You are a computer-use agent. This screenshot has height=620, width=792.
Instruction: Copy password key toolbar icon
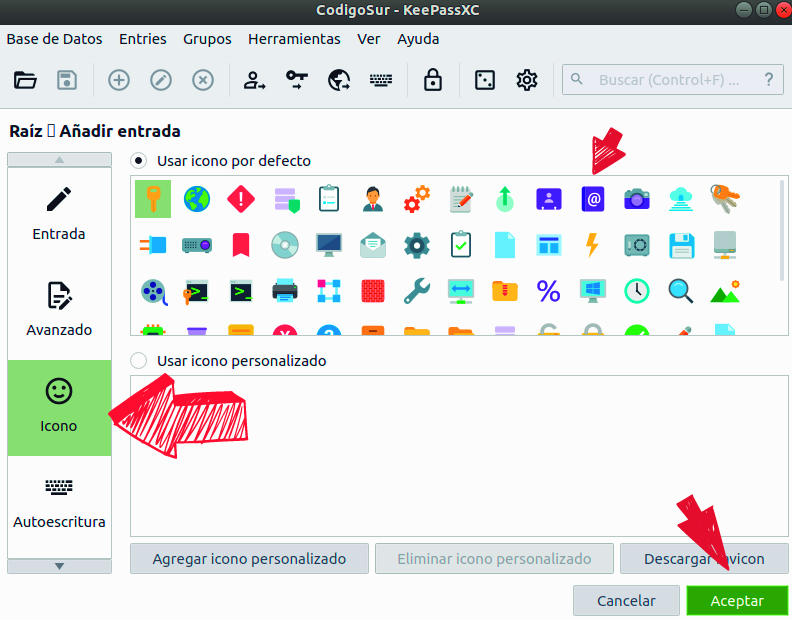click(296, 80)
